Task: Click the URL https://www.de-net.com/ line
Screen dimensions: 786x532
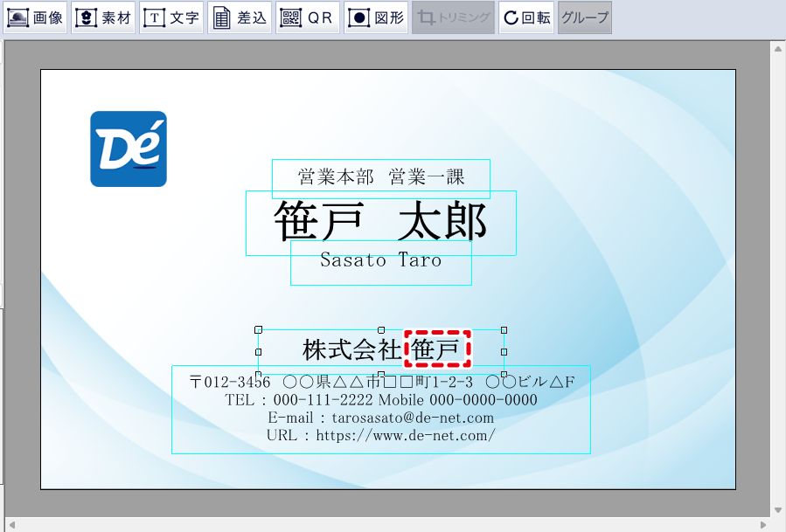Action: click(381, 435)
